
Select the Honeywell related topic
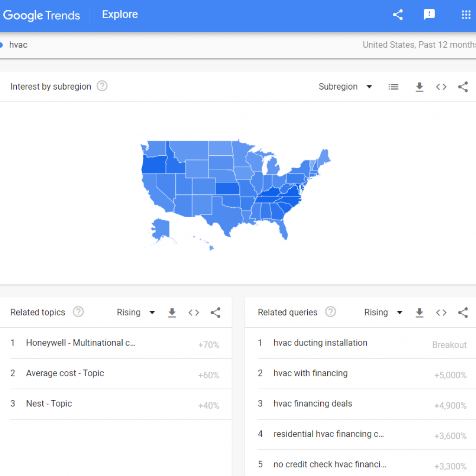pyautogui.click(x=81, y=343)
